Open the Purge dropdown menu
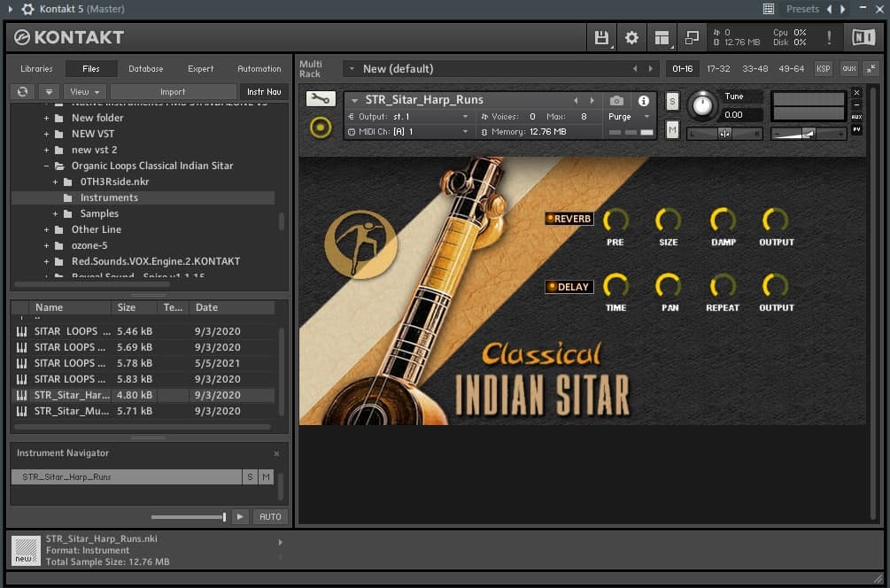The image size is (890, 588). coord(628,116)
